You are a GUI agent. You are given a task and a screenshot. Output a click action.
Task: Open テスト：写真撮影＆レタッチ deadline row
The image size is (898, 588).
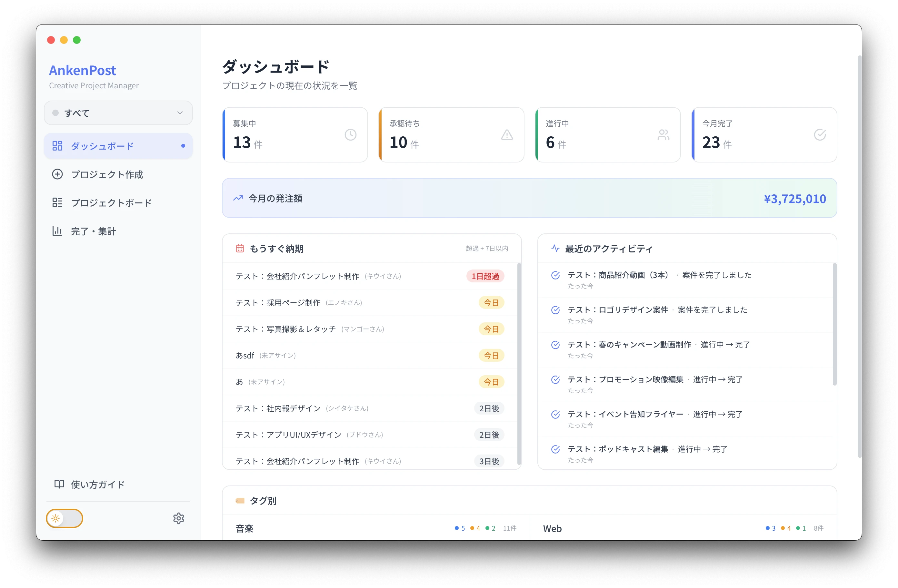(x=370, y=329)
